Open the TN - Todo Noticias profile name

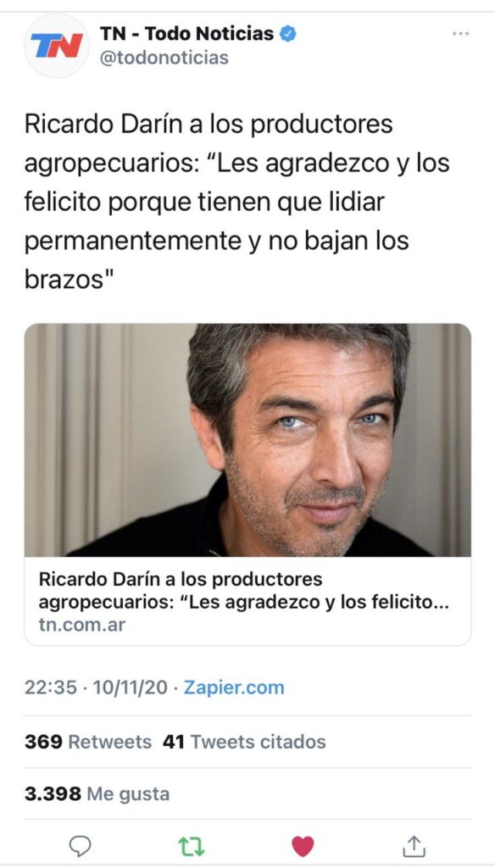pos(186,34)
